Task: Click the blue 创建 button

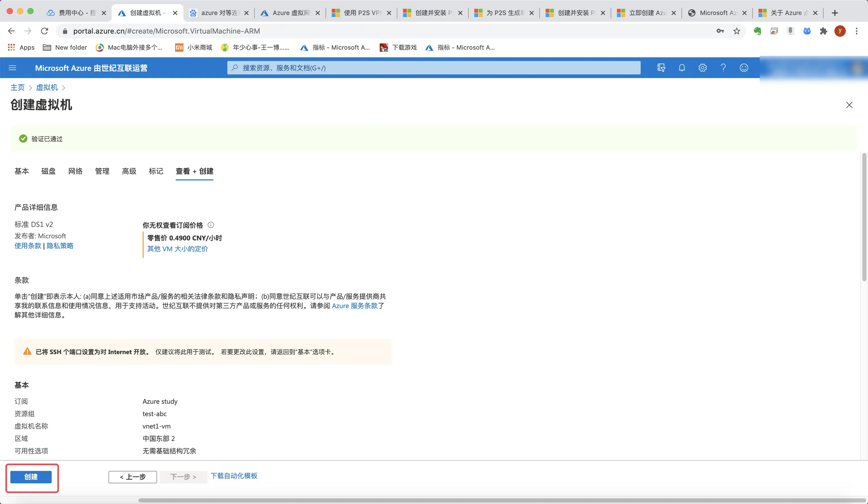Action: (x=31, y=477)
